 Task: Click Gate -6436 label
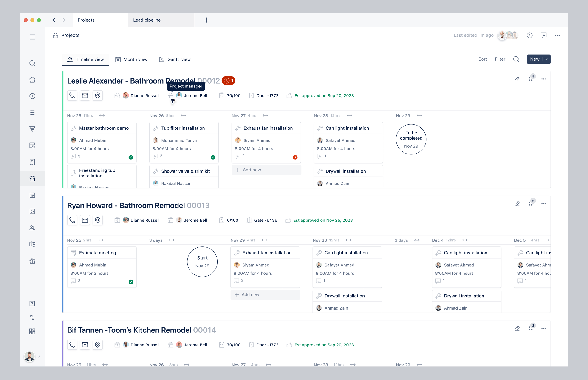tap(266, 220)
